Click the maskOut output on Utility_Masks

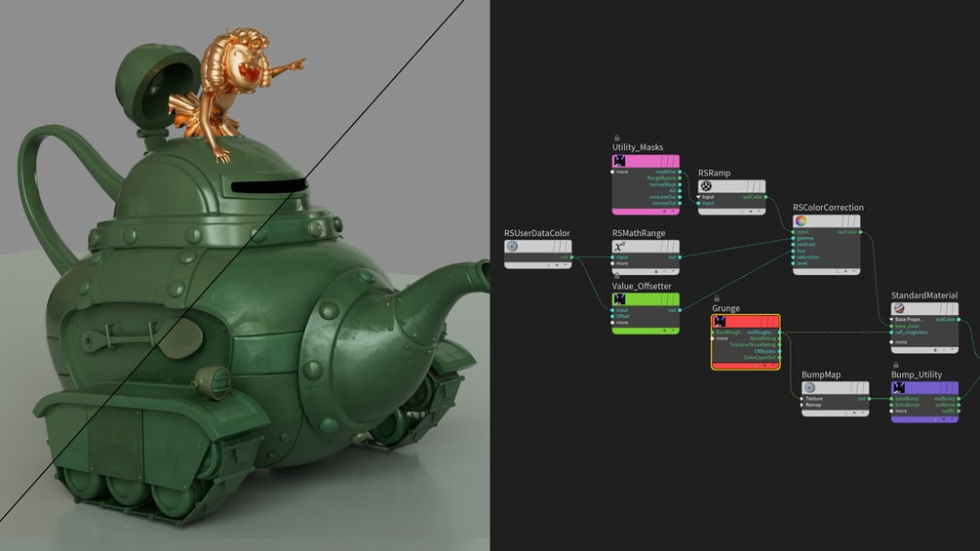(x=680, y=172)
